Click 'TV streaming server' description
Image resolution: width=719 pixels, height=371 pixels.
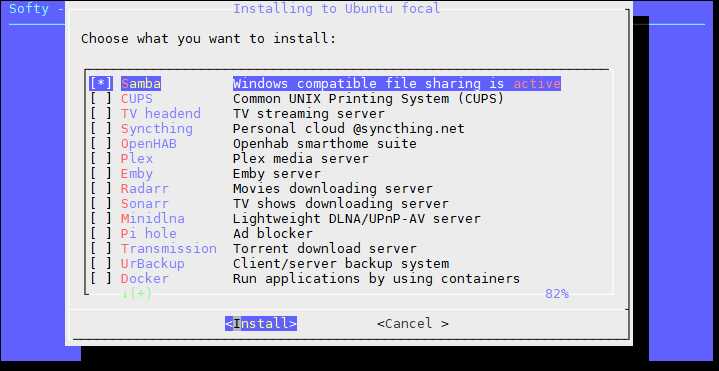309,114
